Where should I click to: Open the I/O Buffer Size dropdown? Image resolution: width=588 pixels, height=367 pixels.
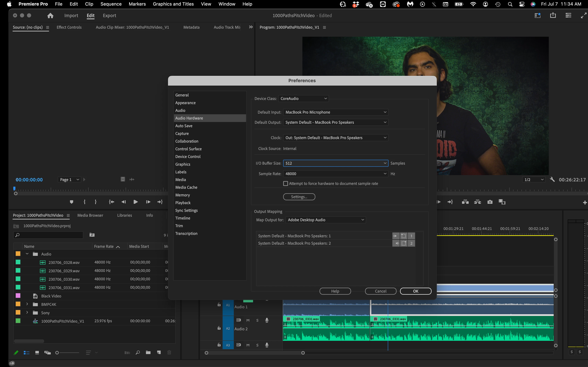[335, 163]
